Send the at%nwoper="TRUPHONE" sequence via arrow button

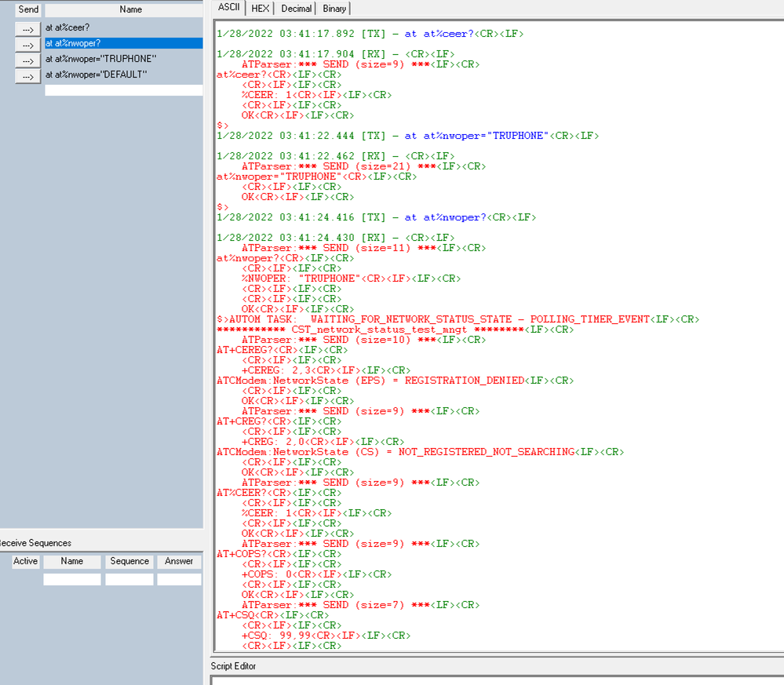tap(27, 60)
